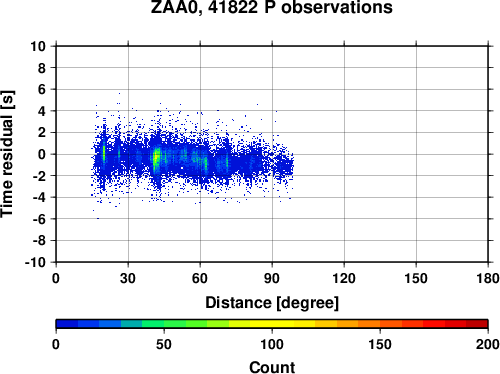Image resolution: width=500 pixels, height=374 pixels.
Task: Click the -10 tick on residual axis
Action: pos(35,262)
